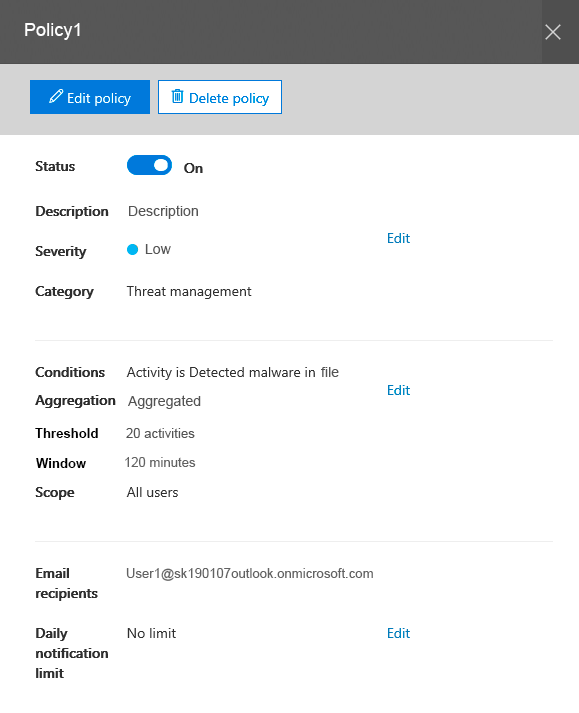
Task: Click the pencil icon on Edit policy
Action: point(56,96)
